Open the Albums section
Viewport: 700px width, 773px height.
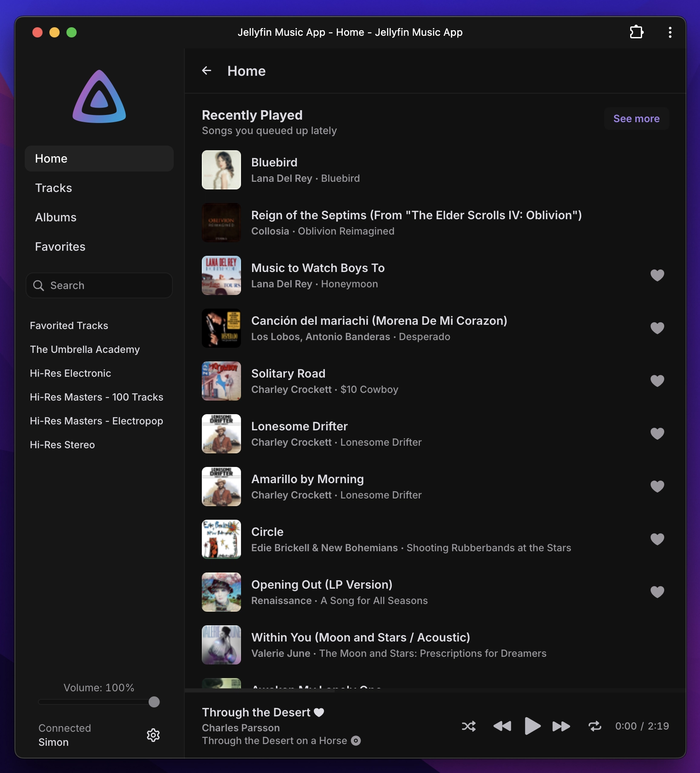coord(99,218)
